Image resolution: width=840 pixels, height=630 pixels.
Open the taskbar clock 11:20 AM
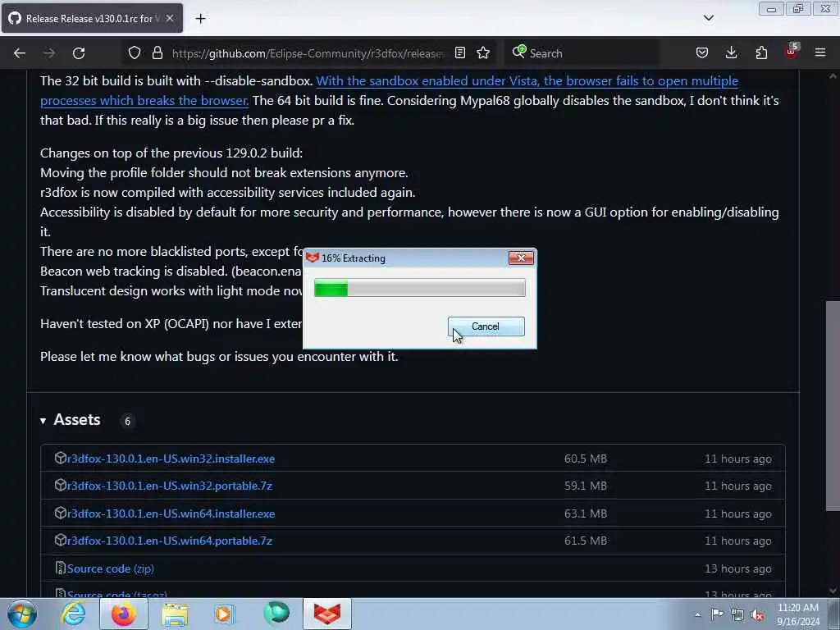(798, 614)
